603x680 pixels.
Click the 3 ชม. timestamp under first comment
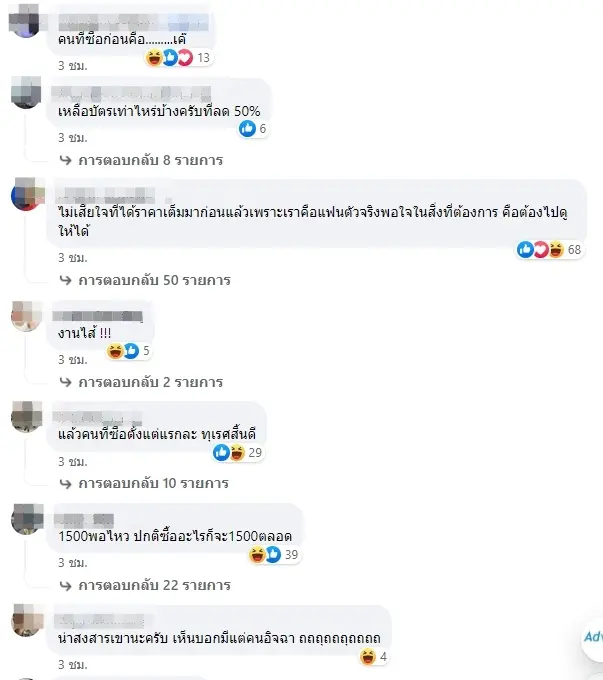point(73,66)
